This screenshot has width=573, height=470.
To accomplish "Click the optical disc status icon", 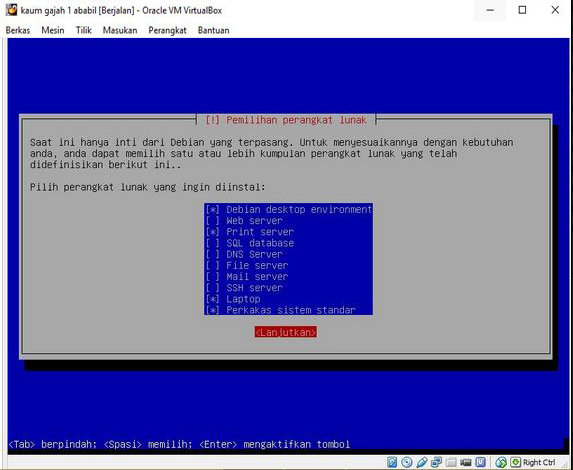I will click(407, 462).
